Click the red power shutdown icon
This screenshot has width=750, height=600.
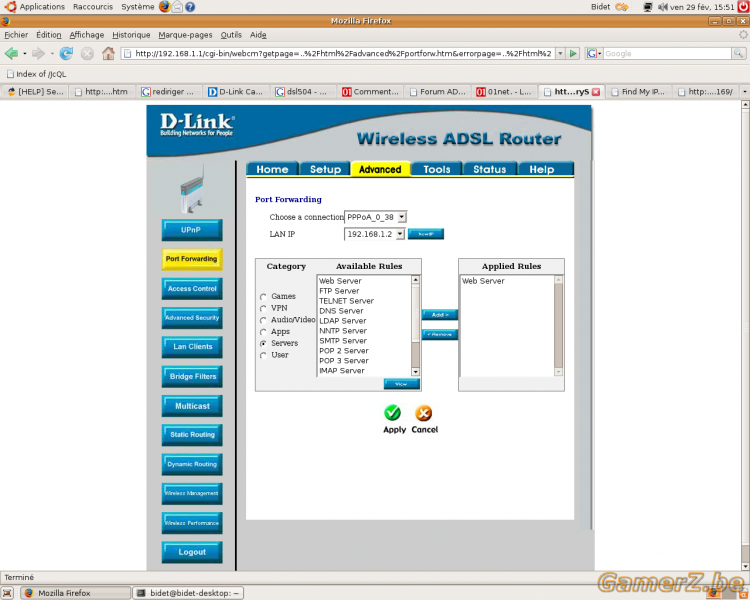click(x=743, y=7)
